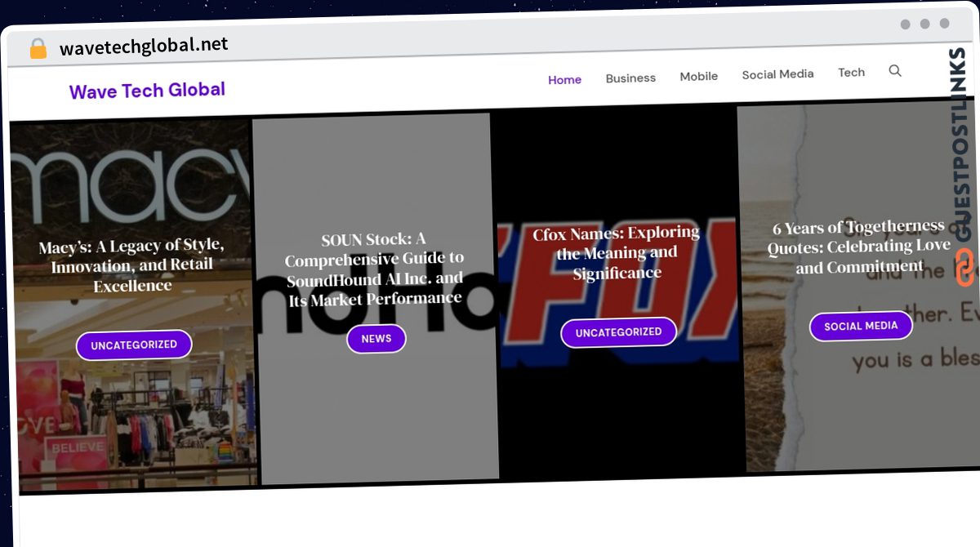Open the Mobile menu item

pos(699,76)
